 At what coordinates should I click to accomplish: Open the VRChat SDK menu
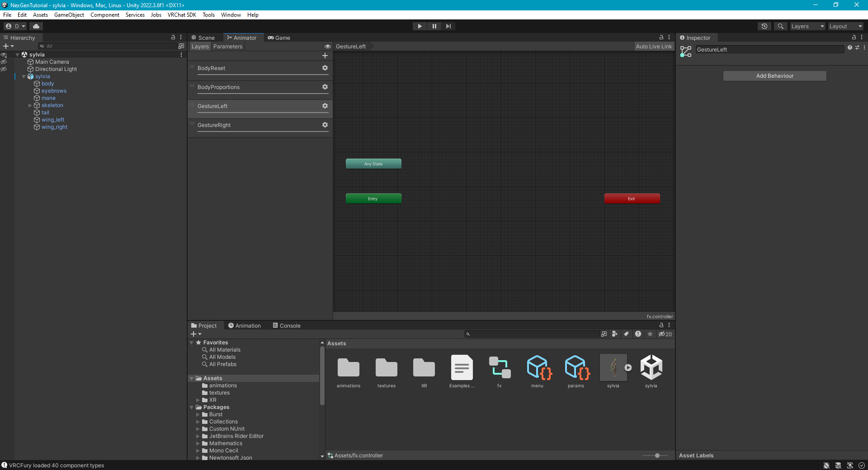(x=182, y=15)
